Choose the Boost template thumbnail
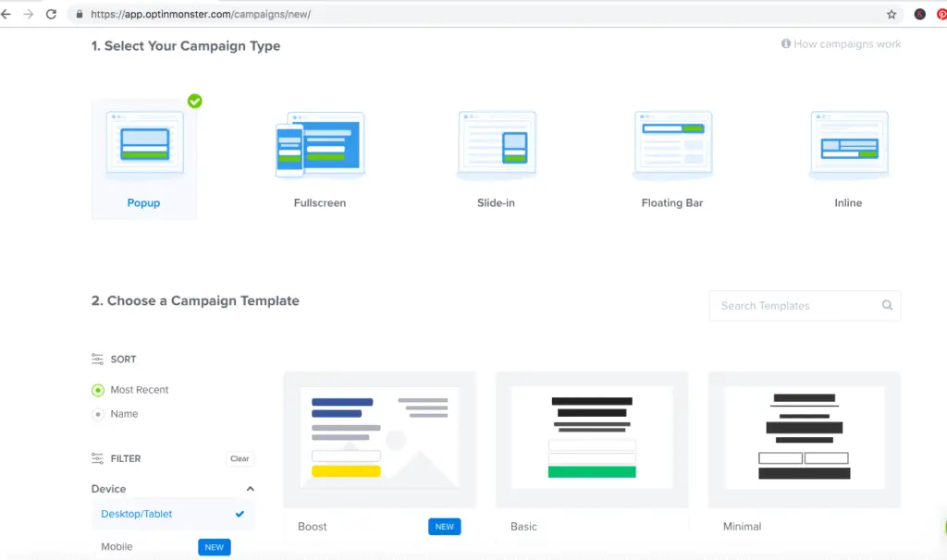947x560 pixels. pos(379,440)
